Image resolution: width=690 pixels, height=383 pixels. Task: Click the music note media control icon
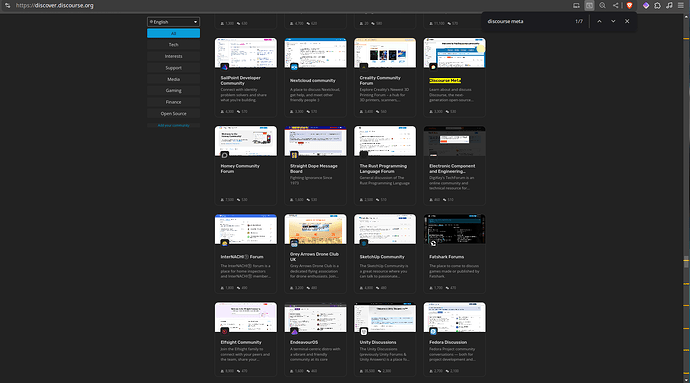click(x=669, y=5)
